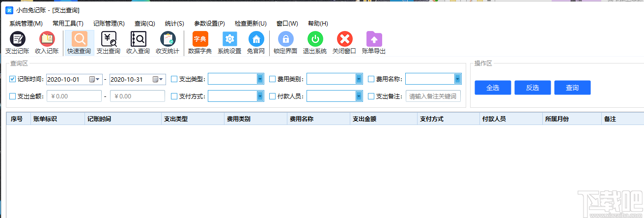Click the red 关闭窗口 icon
The height and width of the screenshot is (218, 644).
pyautogui.click(x=344, y=42)
